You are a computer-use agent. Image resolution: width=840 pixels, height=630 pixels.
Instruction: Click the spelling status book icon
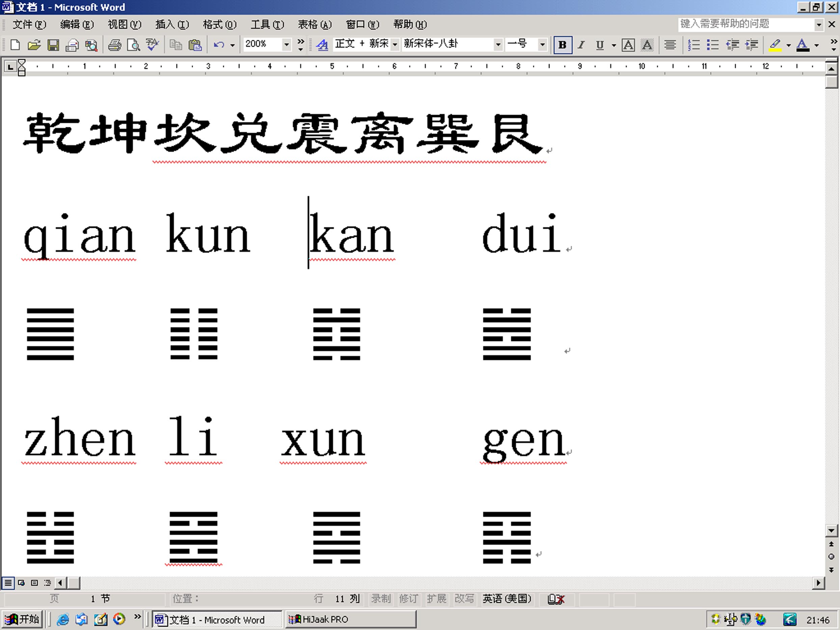[x=556, y=599]
